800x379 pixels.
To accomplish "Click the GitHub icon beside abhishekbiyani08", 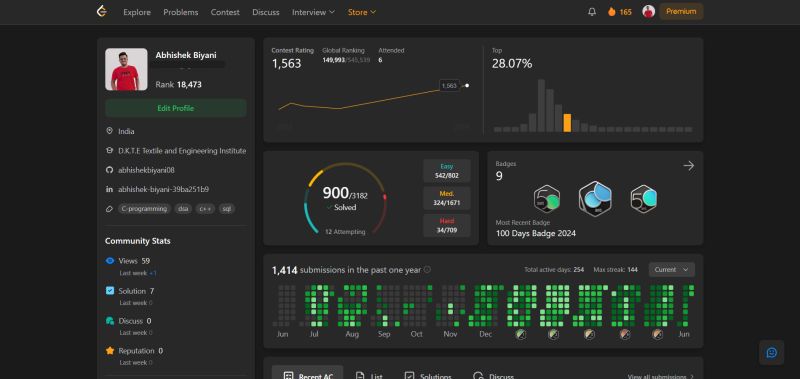I will click(x=109, y=170).
